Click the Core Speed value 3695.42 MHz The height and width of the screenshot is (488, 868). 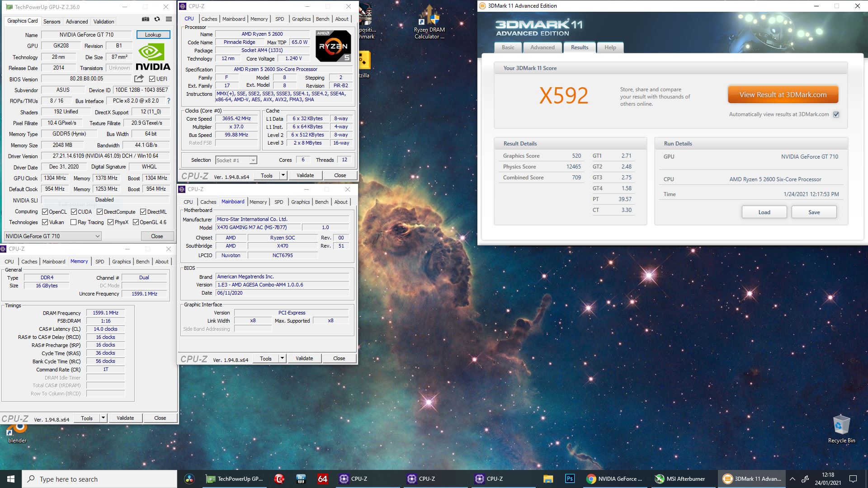coord(236,118)
